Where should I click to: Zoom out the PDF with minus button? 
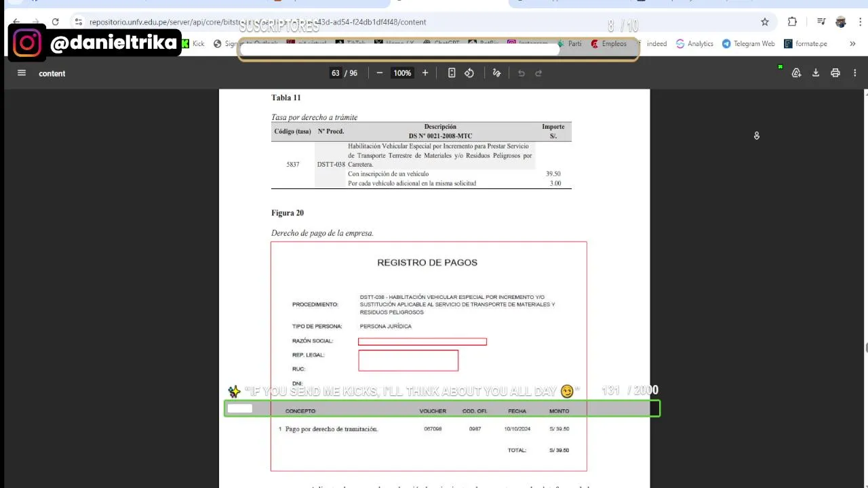(380, 73)
